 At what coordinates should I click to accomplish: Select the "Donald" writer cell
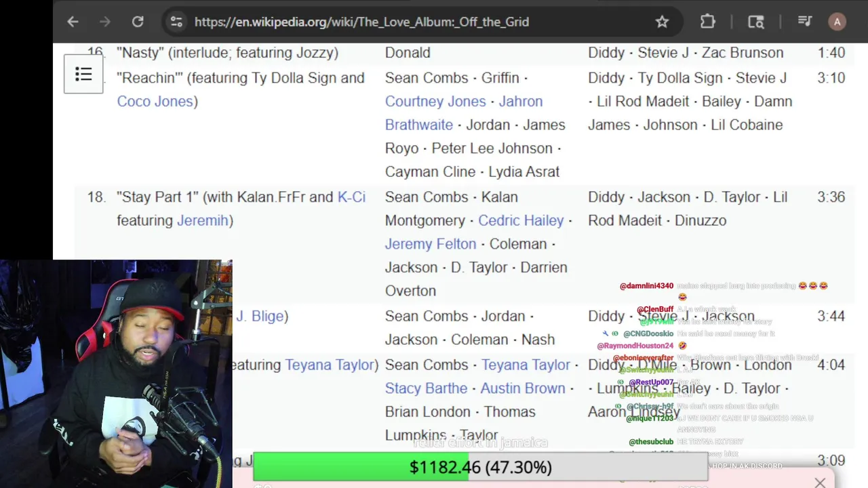408,52
